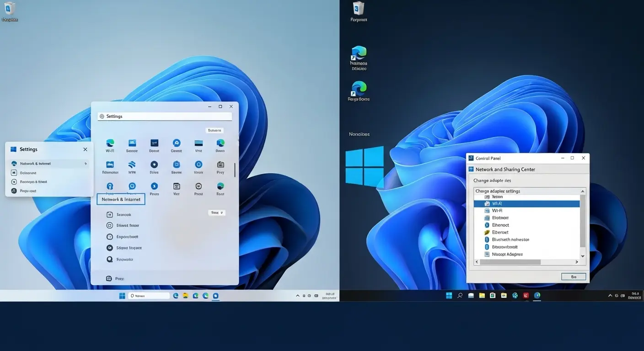Select the unhighlighted Wi-Fi adapter row
The height and width of the screenshot is (351, 644).
[527, 211]
